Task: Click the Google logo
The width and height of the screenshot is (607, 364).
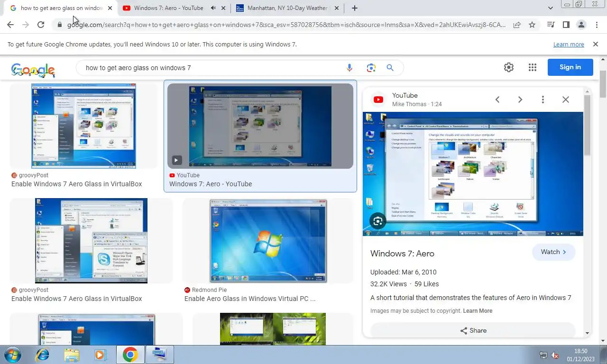Action: coord(33,70)
